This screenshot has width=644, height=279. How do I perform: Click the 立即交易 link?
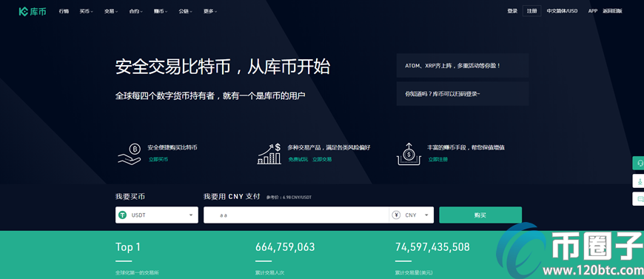point(322,159)
